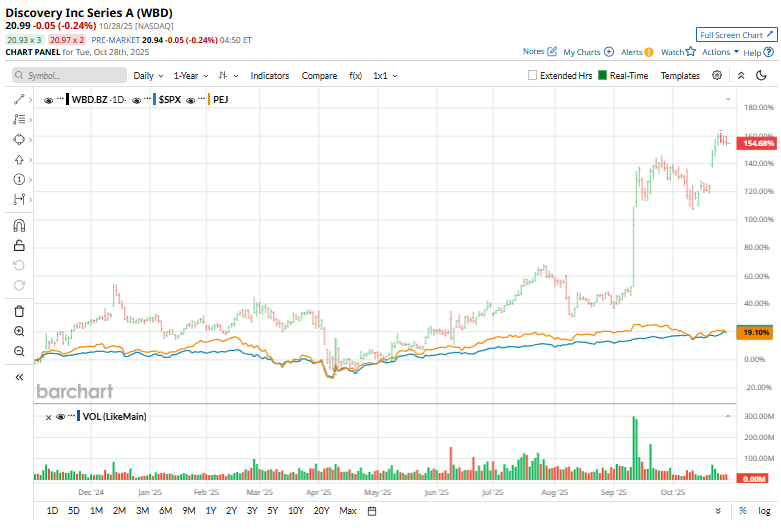Select the 9M time range
781x532 pixels.
(x=189, y=511)
